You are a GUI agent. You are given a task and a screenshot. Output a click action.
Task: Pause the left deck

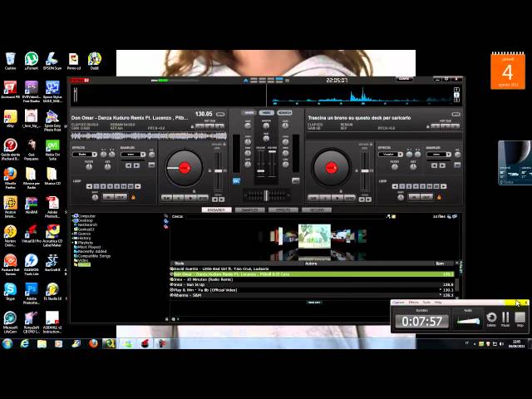click(x=179, y=198)
